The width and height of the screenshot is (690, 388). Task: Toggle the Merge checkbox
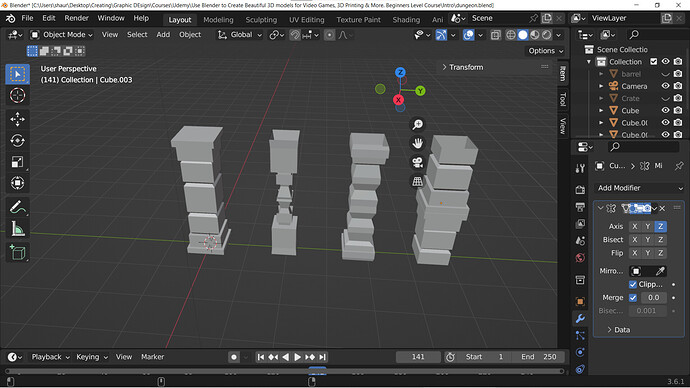coord(633,298)
